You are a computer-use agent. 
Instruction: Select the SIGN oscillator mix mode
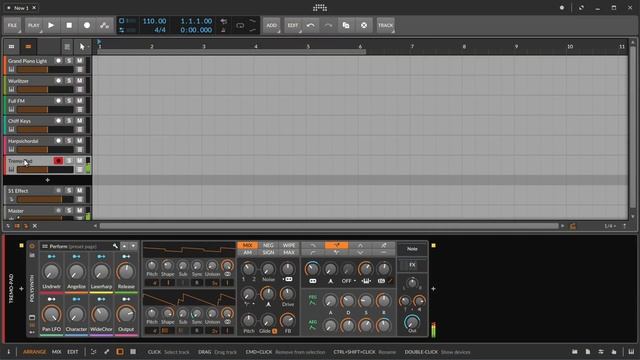pos(268,253)
